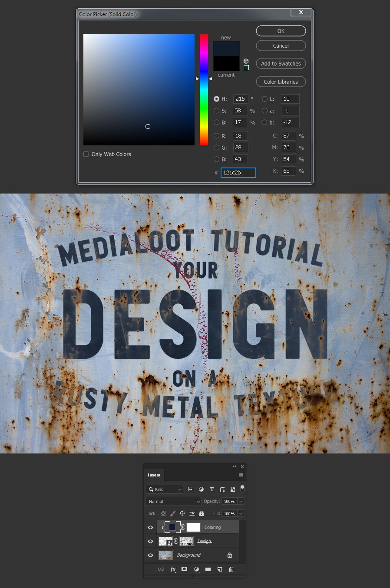
Task: Click the current color swatch
Action: [x=226, y=63]
